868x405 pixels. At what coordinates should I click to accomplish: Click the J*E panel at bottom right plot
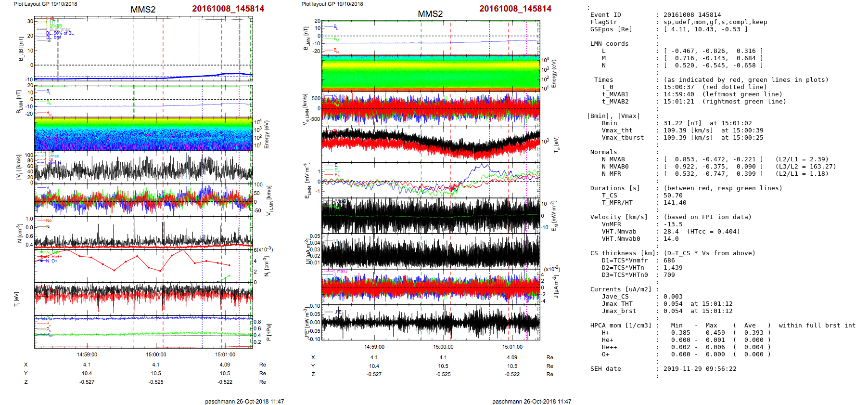431,323
